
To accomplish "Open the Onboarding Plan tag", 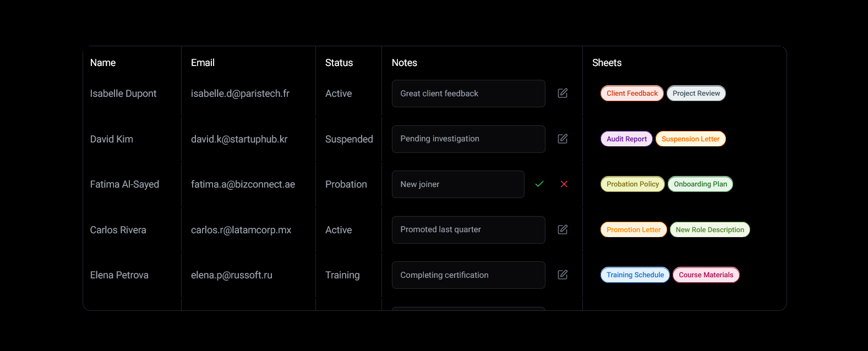I will [x=700, y=184].
